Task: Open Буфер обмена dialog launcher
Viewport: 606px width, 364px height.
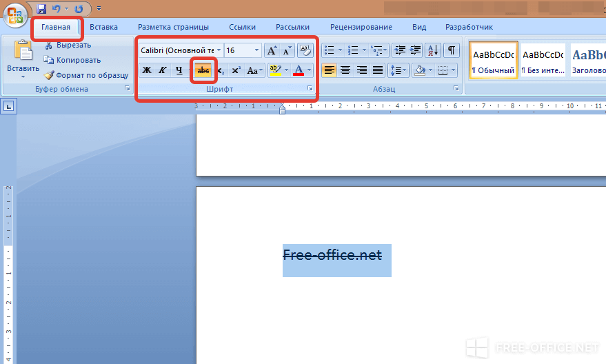Action: point(127,88)
